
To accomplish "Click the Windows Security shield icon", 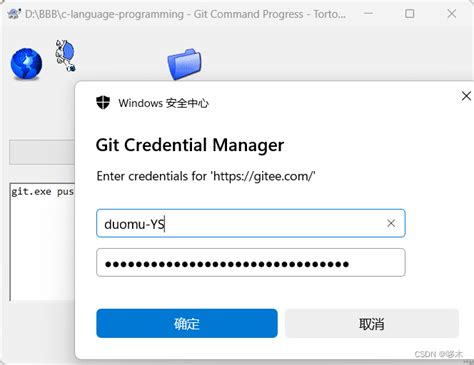I will click(103, 103).
